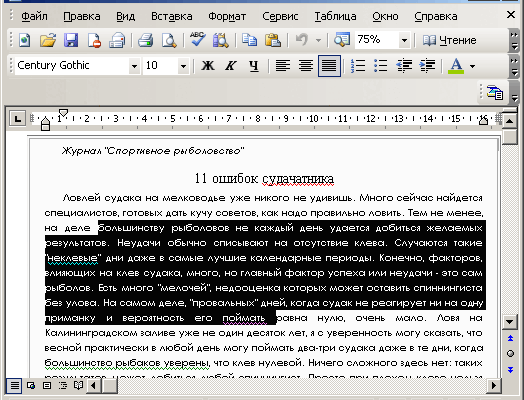Apply bulleted list formatting
Image resolution: width=524 pixels, height=400 pixels.
380,66
